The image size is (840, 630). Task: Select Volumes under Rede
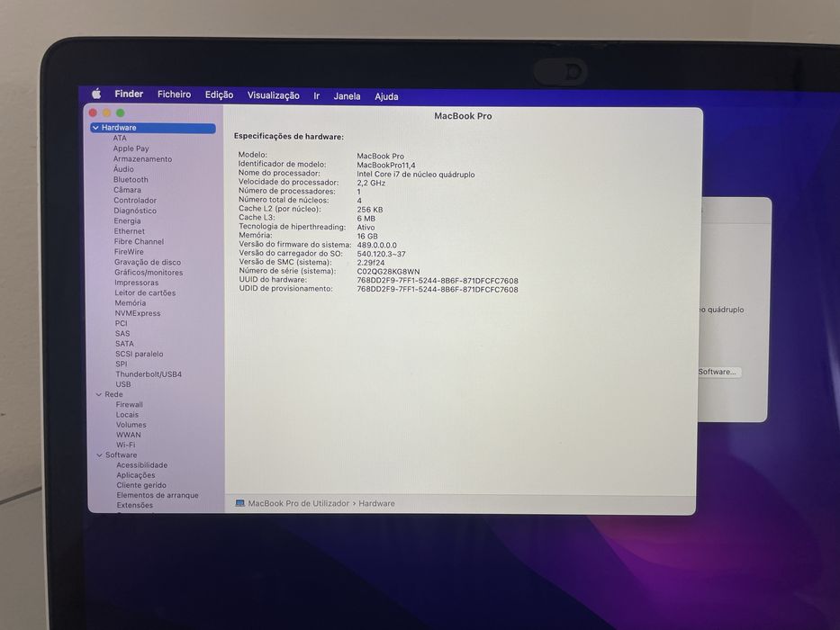[131, 425]
